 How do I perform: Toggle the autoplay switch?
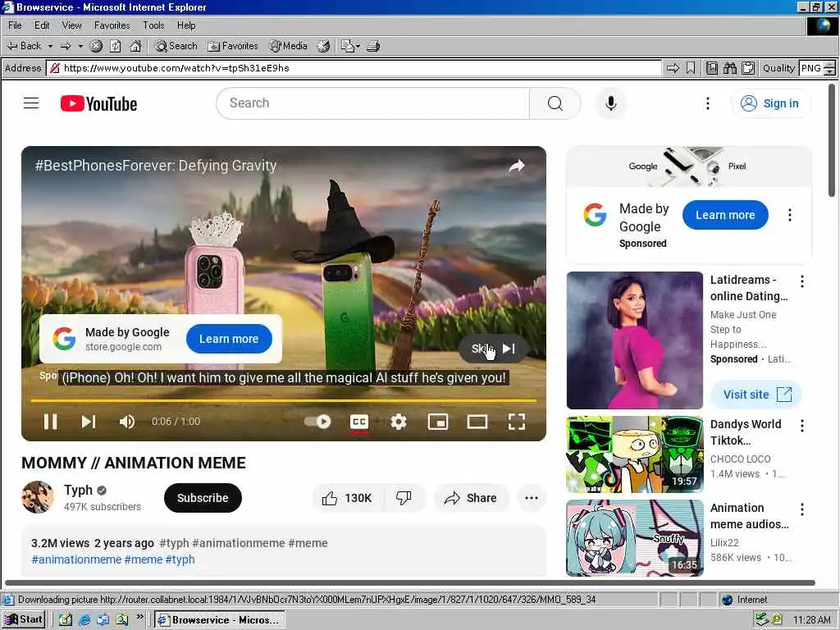tap(317, 422)
